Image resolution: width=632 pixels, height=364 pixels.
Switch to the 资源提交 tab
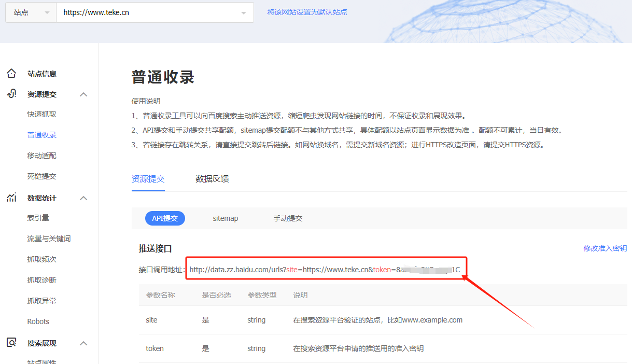pyautogui.click(x=148, y=179)
